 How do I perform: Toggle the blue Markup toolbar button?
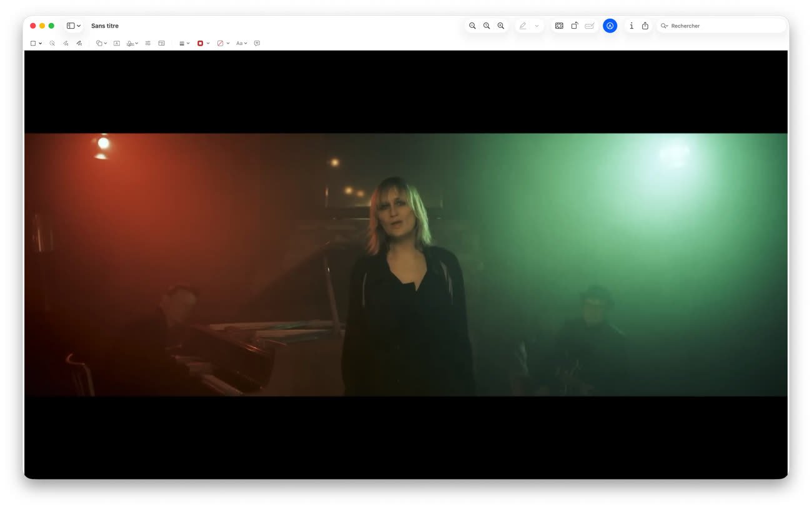[x=610, y=26]
